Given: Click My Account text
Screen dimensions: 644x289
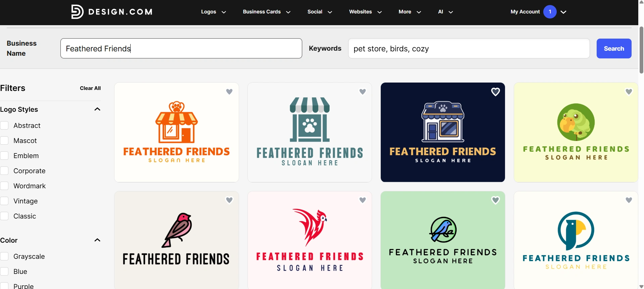Looking at the screenshot, I should tap(525, 12).
